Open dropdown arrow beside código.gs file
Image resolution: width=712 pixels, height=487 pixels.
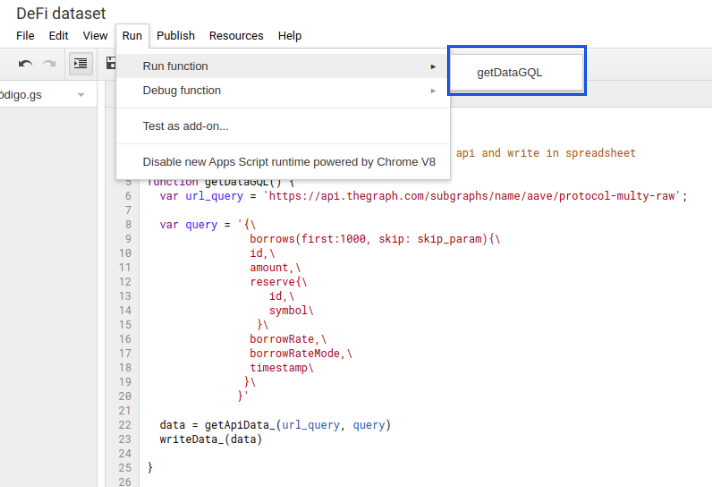point(80,95)
